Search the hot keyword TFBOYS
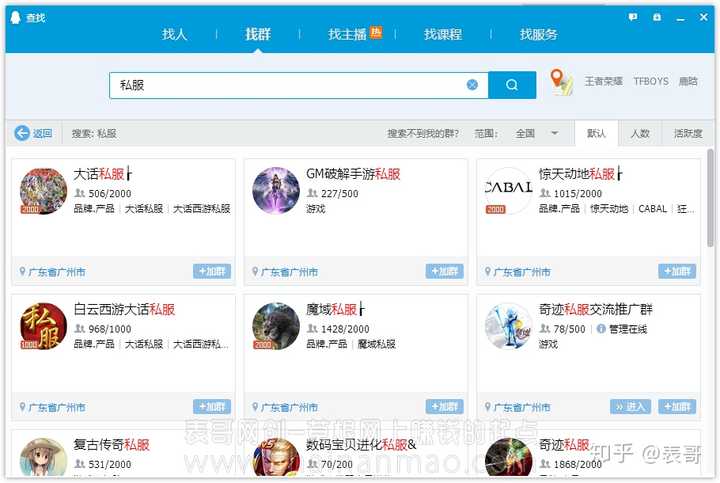Image resolution: width=720 pixels, height=483 pixels. 651,81
